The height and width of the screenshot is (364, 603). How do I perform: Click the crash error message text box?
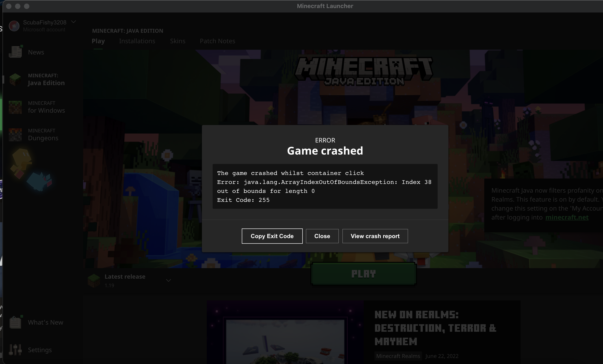pos(325,186)
